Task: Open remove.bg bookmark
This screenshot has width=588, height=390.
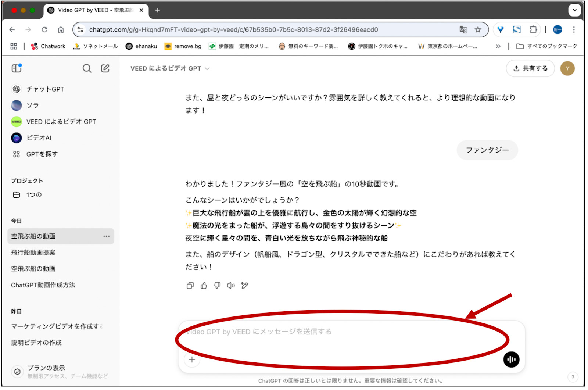Action: click(x=183, y=46)
